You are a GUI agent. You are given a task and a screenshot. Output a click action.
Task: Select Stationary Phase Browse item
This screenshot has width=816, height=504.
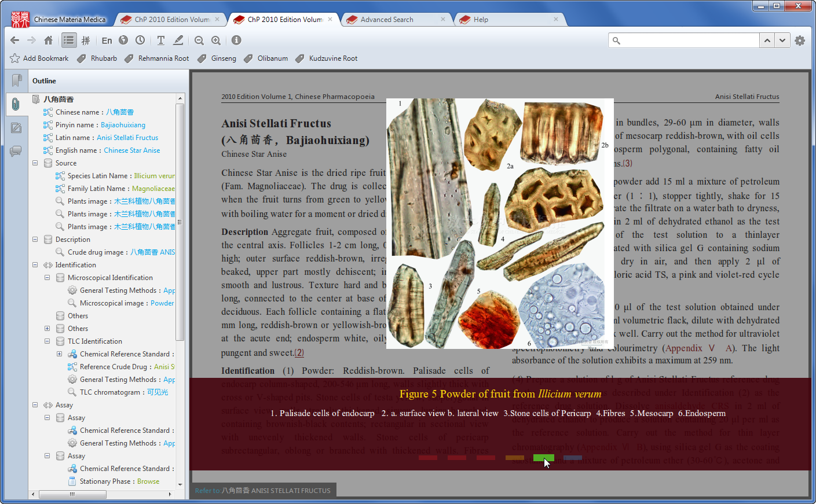(119, 481)
